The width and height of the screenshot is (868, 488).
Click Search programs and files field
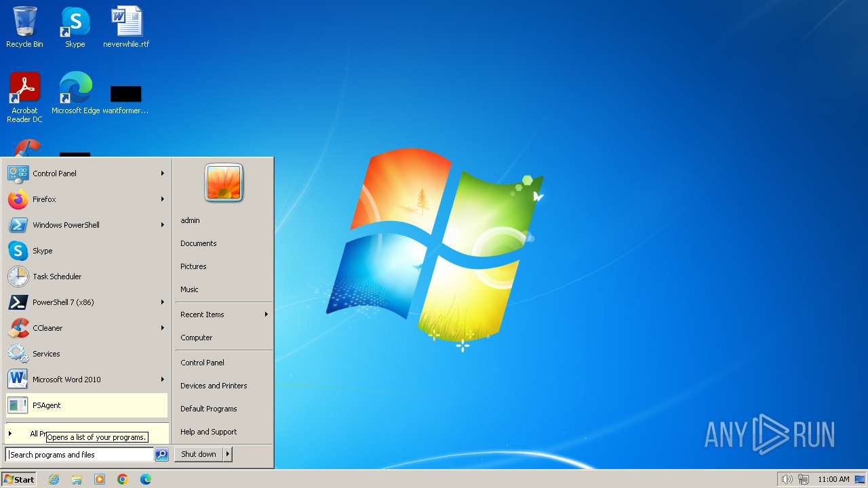pyautogui.click(x=79, y=455)
